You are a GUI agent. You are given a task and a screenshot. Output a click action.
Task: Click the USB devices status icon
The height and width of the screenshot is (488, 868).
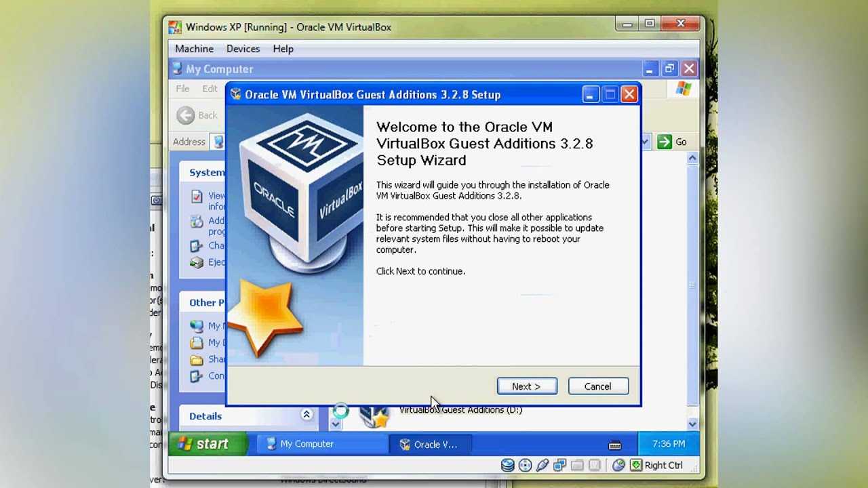[x=542, y=465]
